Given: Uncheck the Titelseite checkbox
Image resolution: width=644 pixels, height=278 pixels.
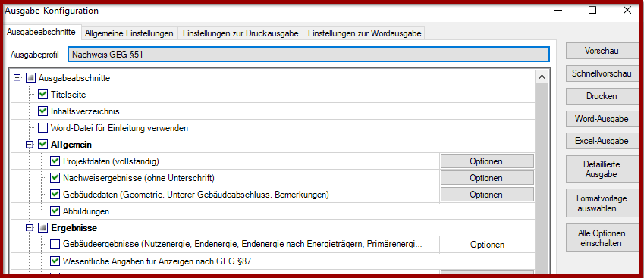Looking at the screenshot, I should [42, 94].
